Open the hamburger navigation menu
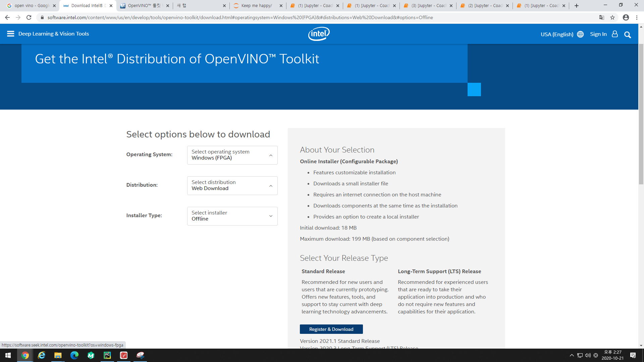The width and height of the screenshot is (644, 362). [10, 34]
